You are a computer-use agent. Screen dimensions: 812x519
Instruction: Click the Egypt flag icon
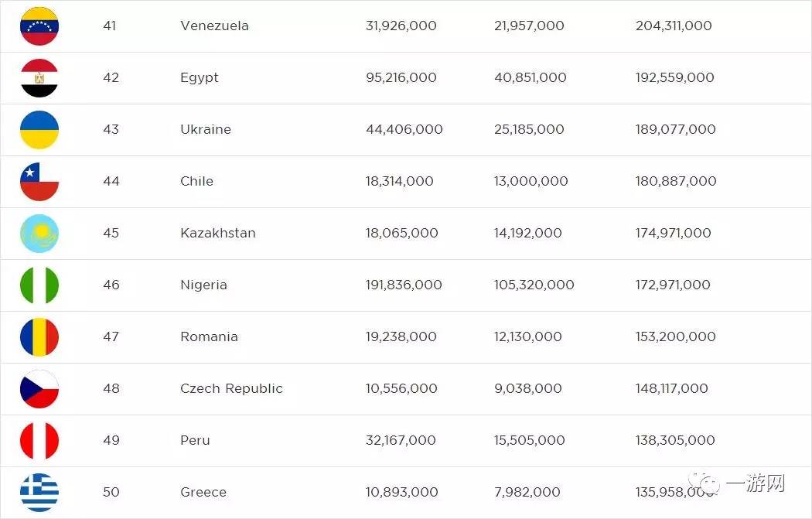tap(39, 78)
